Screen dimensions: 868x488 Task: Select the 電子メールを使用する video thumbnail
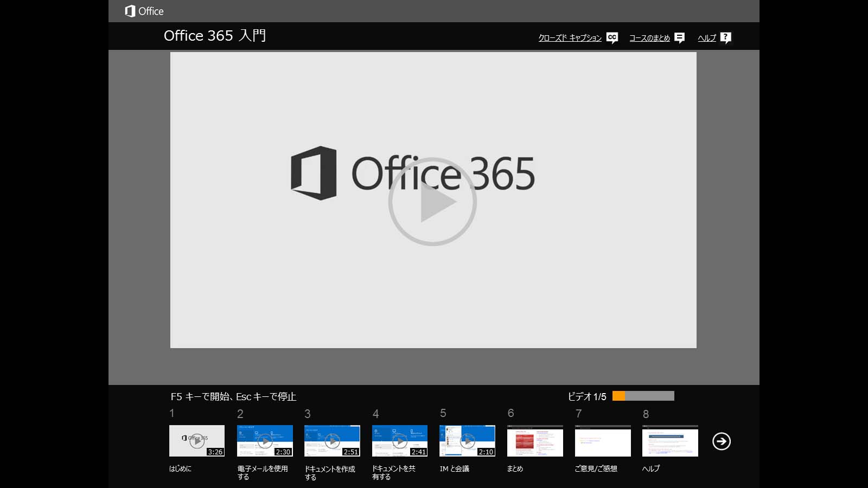tap(265, 441)
